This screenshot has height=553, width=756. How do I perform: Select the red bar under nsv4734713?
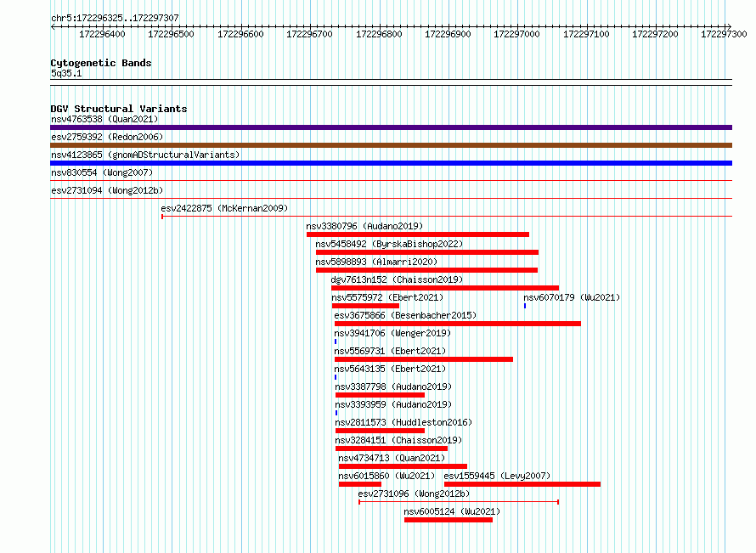click(x=403, y=466)
